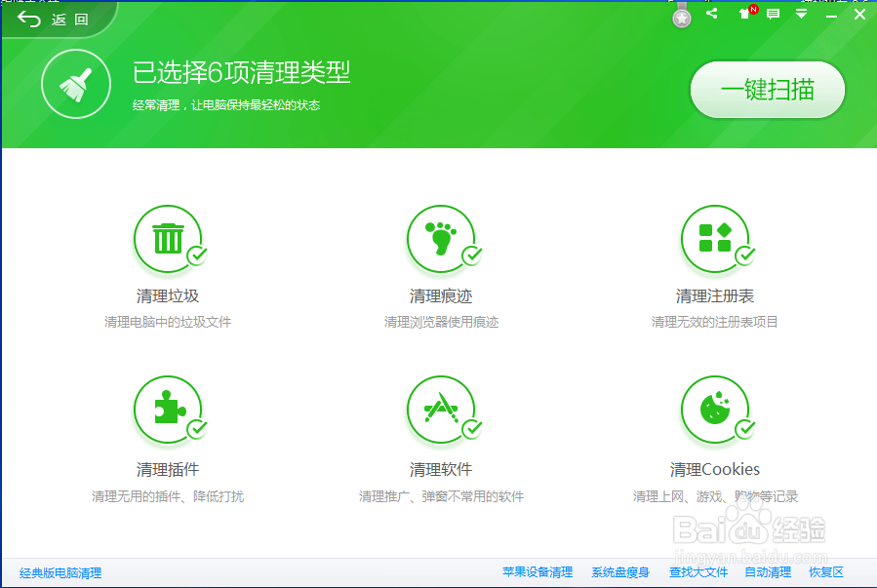Click the 清理插件 puzzle piece icon
Image resolution: width=877 pixels, height=588 pixels.
click(169, 410)
